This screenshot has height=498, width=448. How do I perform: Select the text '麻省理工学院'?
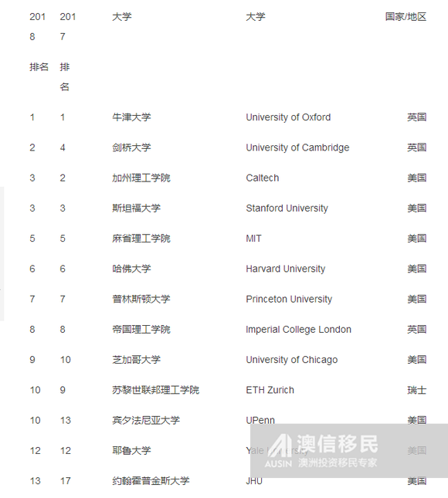pos(141,239)
